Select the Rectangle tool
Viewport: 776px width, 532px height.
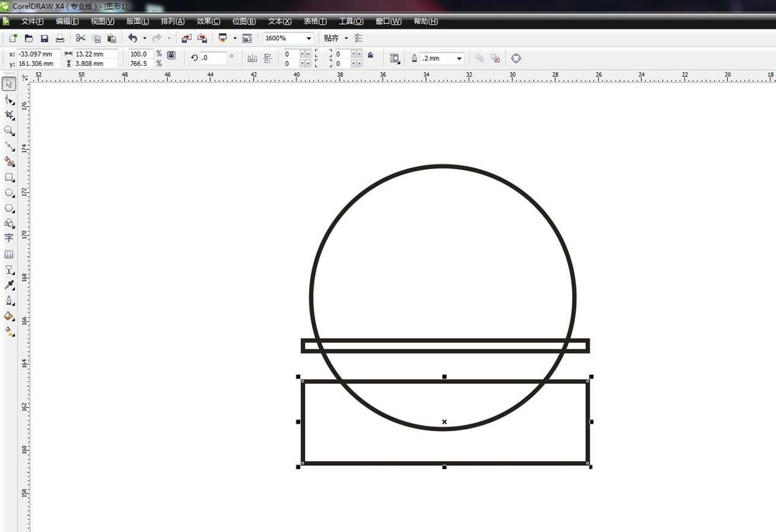pos(9,177)
